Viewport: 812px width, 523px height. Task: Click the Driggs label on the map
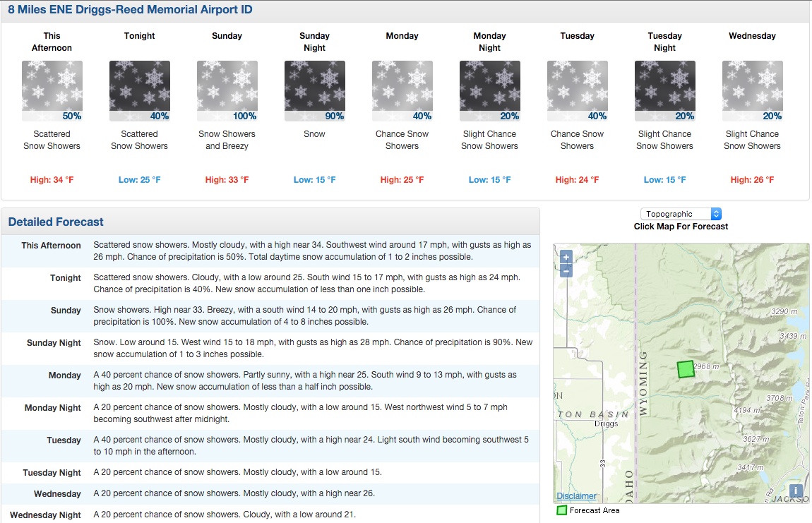coord(606,423)
